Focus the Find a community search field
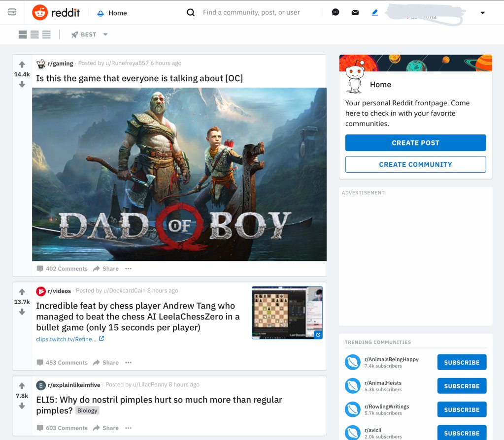The height and width of the screenshot is (440, 504). pyautogui.click(x=251, y=12)
